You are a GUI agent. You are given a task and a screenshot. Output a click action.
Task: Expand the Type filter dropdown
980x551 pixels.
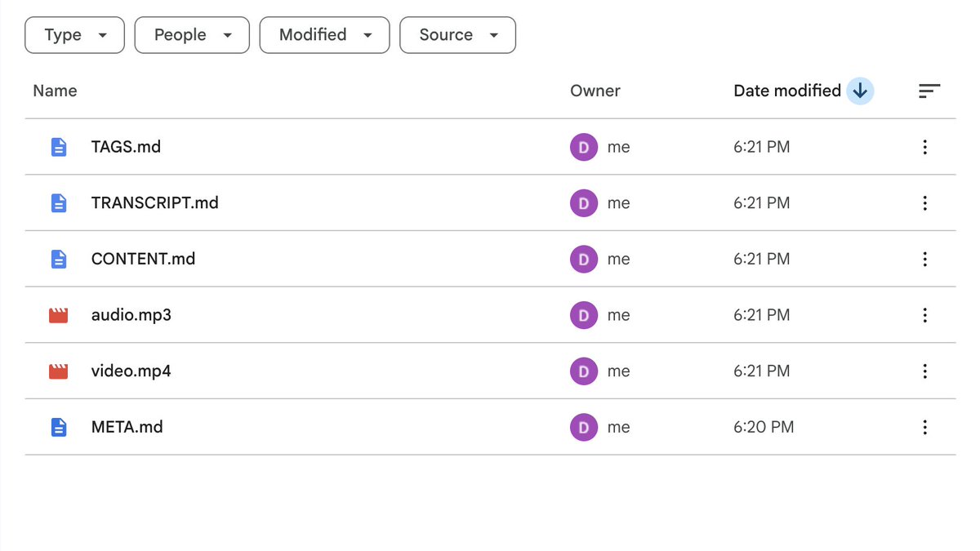74,35
